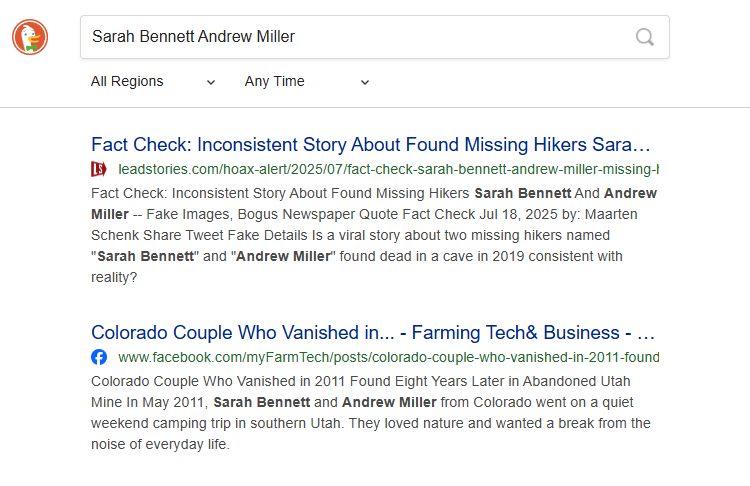Click the Lead Stories red favicon
Image resolution: width=750 pixels, height=486 pixels.
[x=99, y=169]
